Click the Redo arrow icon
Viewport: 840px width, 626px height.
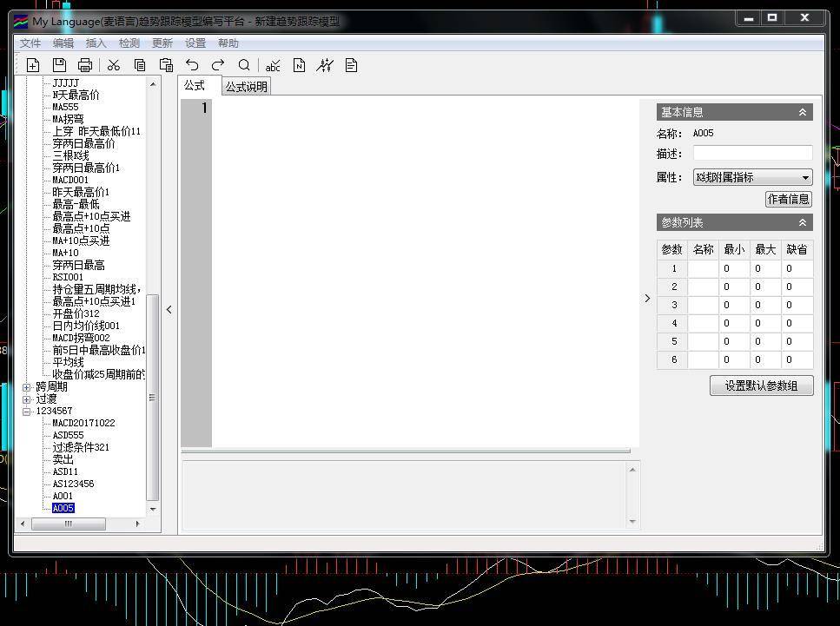point(217,65)
